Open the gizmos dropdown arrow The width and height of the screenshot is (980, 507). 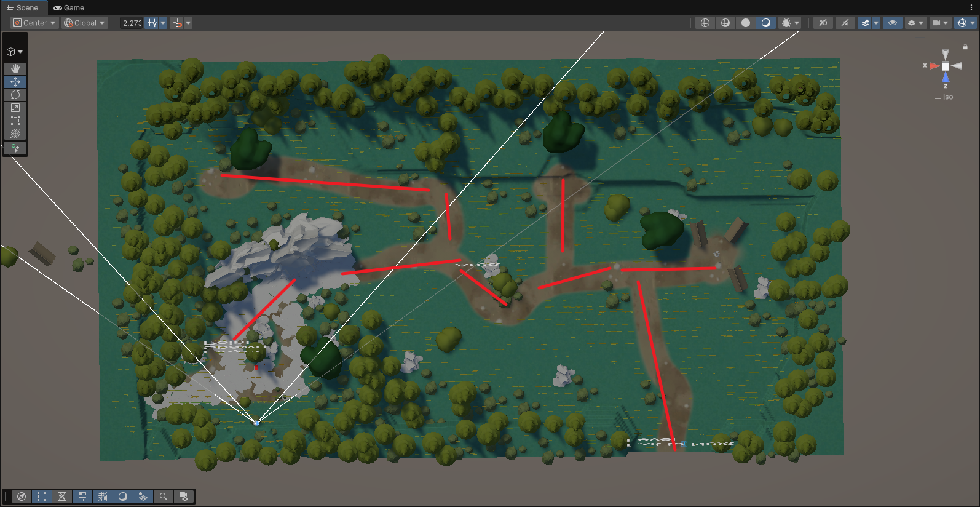tap(973, 23)
